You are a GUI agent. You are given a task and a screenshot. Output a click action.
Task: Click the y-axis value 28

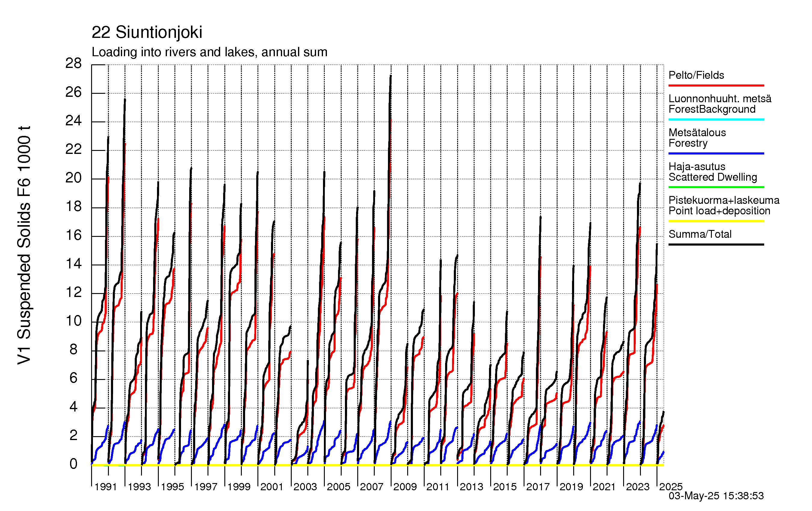73,63
